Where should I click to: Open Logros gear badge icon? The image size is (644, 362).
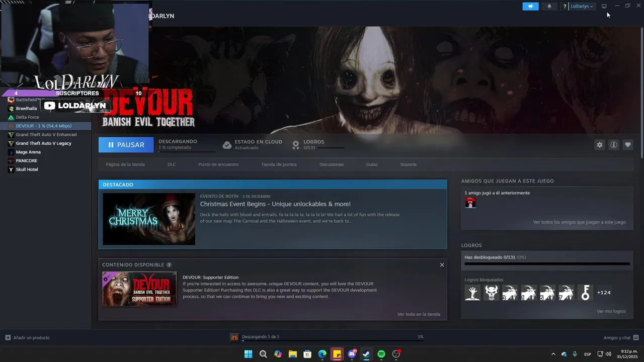[296, 145]
